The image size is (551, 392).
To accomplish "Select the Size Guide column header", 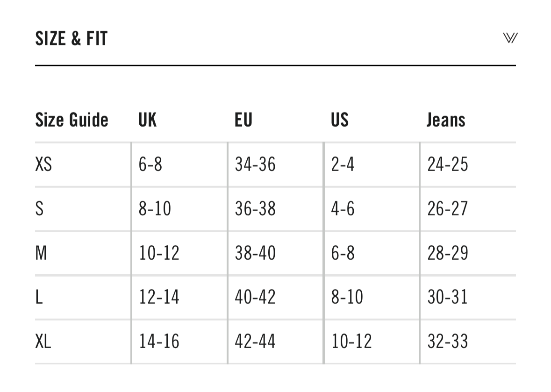I will click(x=72, y=120).
